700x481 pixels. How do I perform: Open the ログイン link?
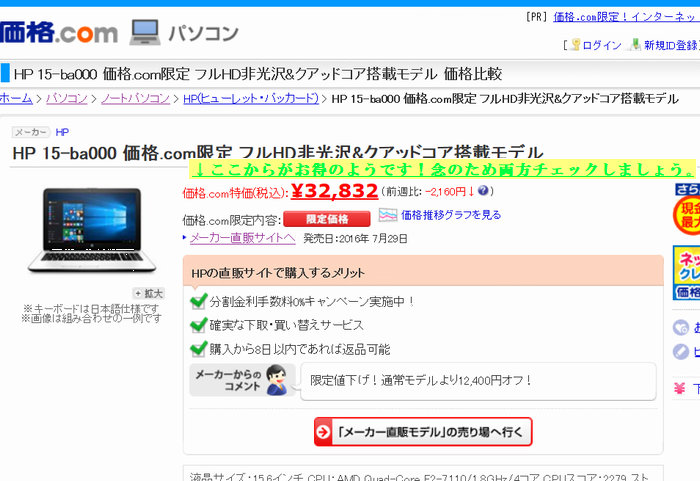click(602, 45)
